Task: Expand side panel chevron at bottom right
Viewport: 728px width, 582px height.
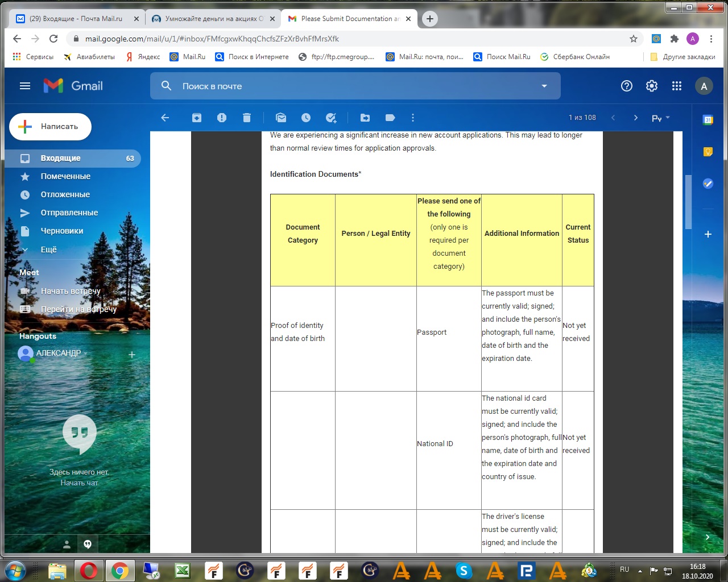Action: coord(708,537)
